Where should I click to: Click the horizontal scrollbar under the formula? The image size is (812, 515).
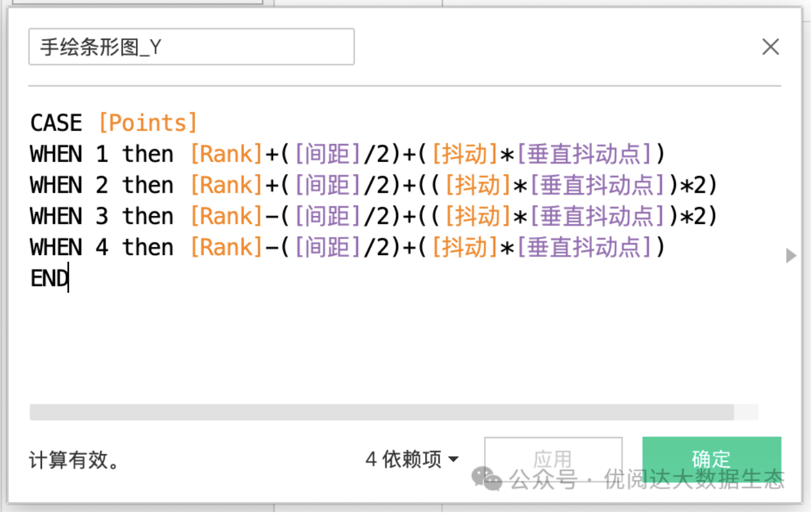381,412
